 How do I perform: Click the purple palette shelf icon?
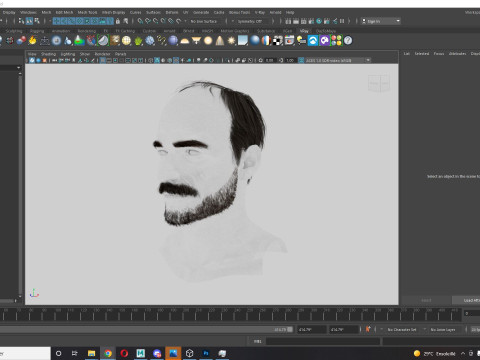coord(324,41)
